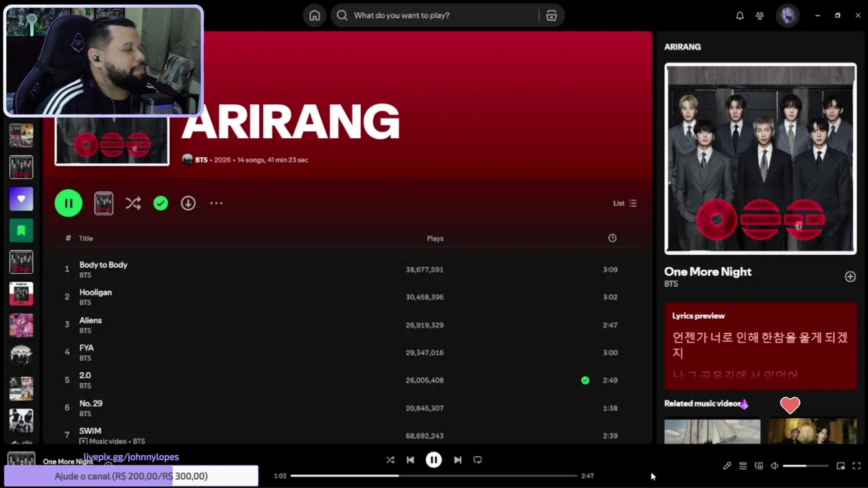
Task: Remove ARIRANG from library with the green check
Action: pos(161,203)
